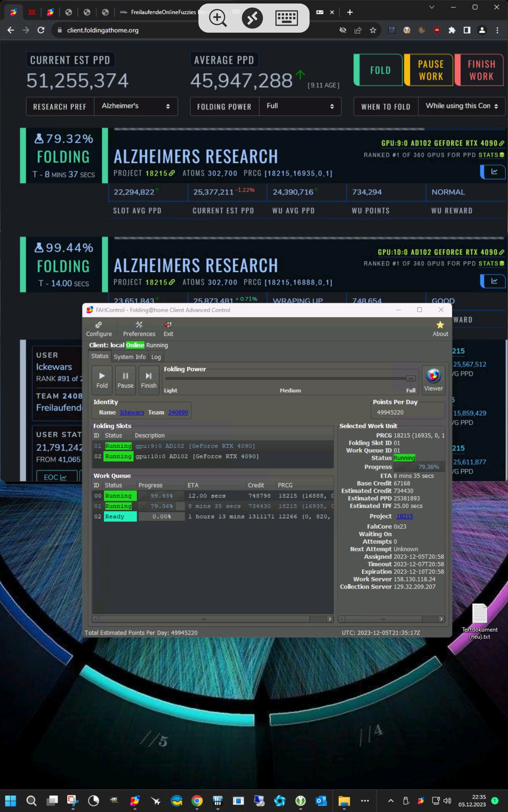Switch to the System Info tab

pyautogui.click(x=130, y=357)
